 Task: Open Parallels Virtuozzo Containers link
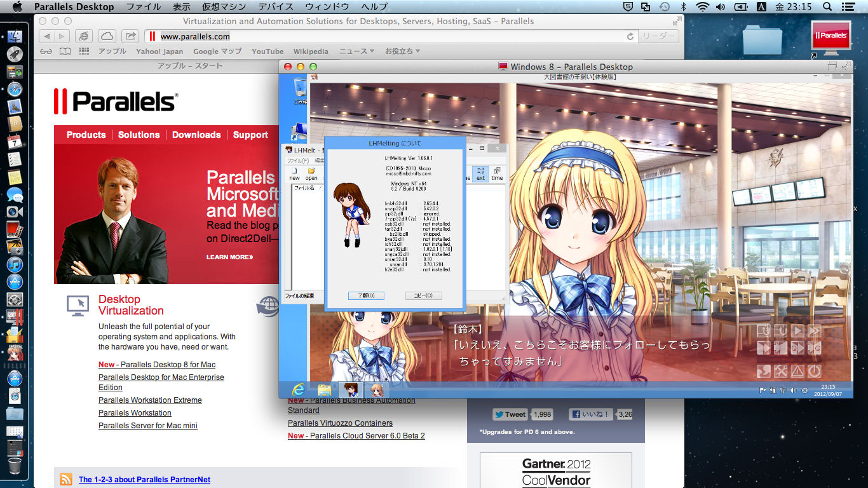click(x=340, y=423)
